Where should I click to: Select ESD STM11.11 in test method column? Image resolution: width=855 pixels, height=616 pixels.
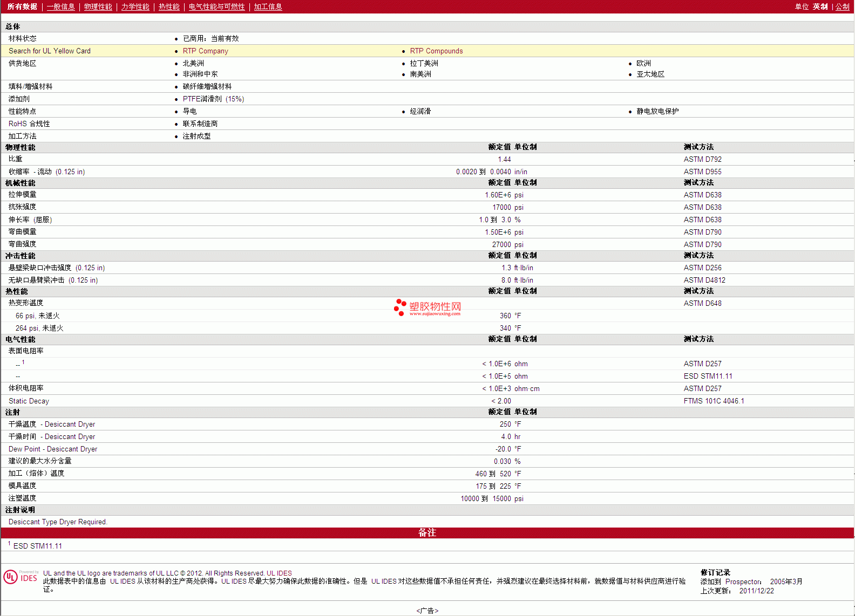708,376
